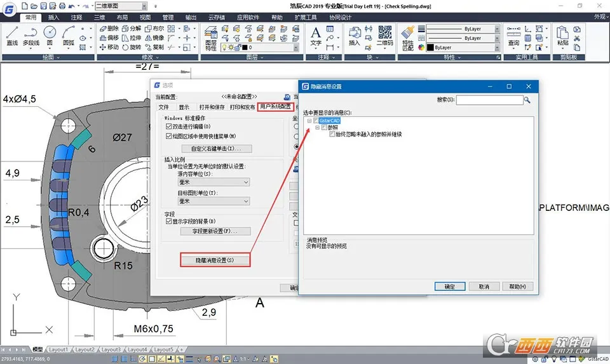Select the 多段线 (Polyline) tool
This screenshot has width=610, height=364.
click(30, 35)
